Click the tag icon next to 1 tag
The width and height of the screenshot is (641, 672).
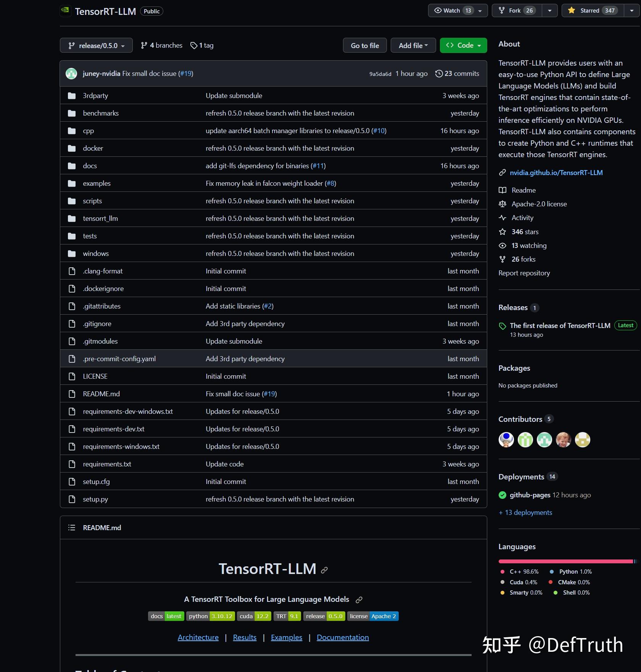point(194,45)
